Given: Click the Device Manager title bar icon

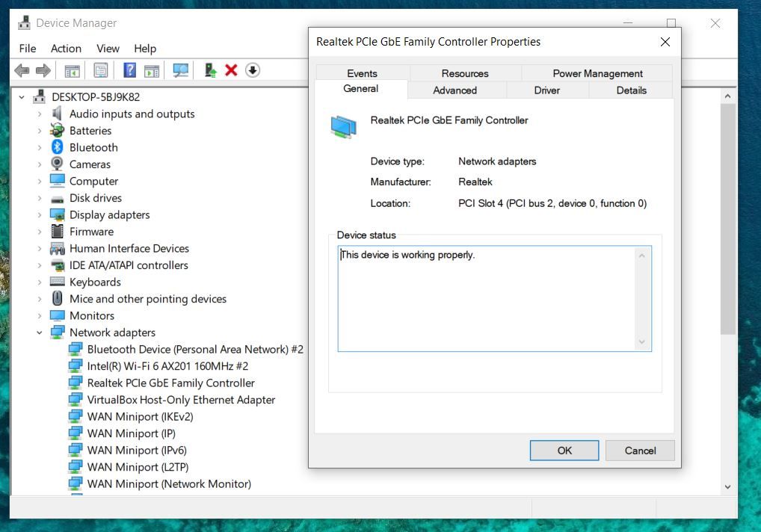Looking at the screenshot, I should point(24,23).
